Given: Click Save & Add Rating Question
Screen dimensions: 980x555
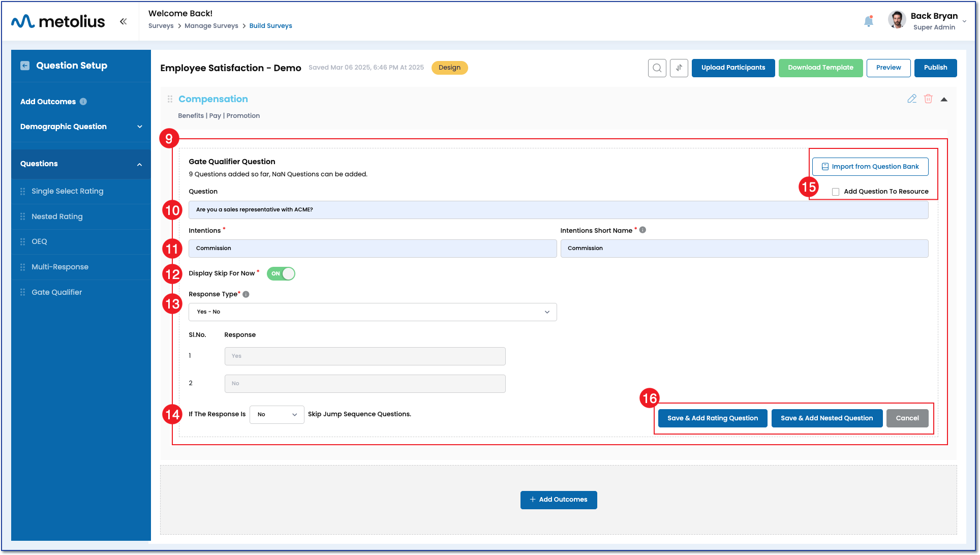Looking at the screenshot, I should pyautogui.click(x=712, y=418).
